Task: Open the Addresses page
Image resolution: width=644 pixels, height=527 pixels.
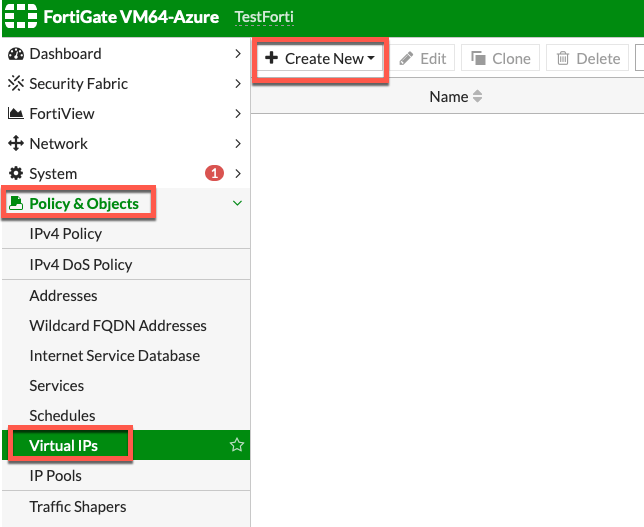Action: tap(63, 296)
